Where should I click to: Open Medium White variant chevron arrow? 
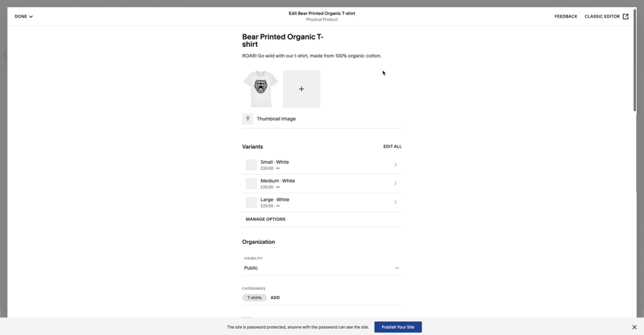pyautogui.click(x=395, y=183)
